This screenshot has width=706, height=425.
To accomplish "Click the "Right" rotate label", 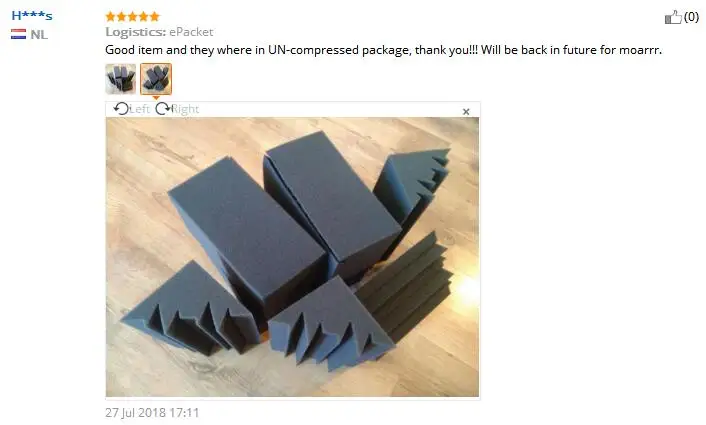I will point(185,109).
